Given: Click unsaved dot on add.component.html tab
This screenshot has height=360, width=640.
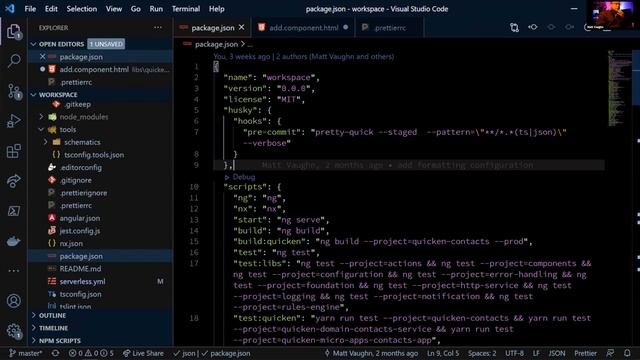Looking at the screenshot, I should tap(346, 27).
